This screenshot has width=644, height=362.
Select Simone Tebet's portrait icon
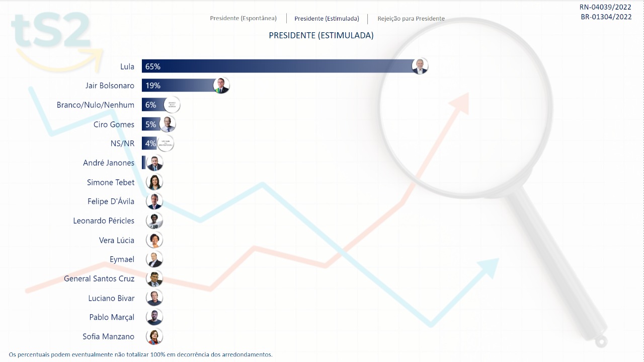154,182
